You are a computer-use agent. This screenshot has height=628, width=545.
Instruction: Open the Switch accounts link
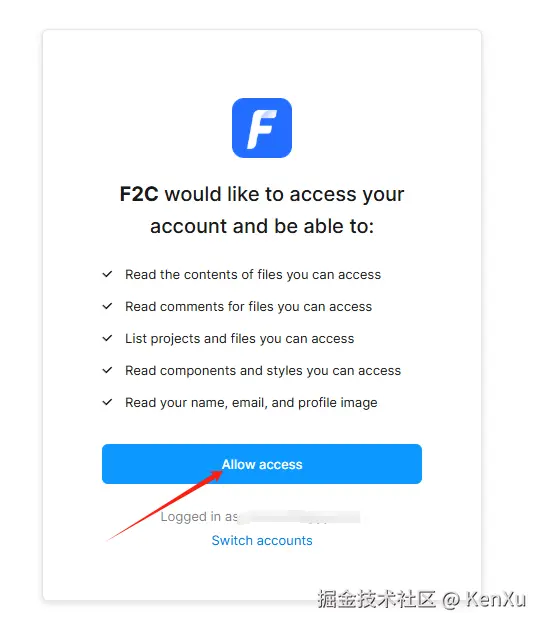click(x=262, y=540)
